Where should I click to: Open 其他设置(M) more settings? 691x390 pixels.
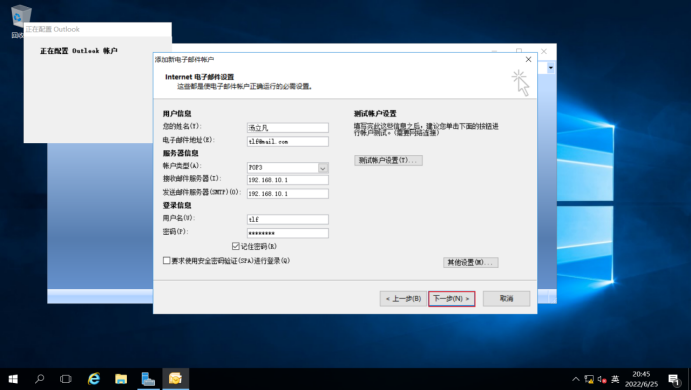[x=471, y=263]
